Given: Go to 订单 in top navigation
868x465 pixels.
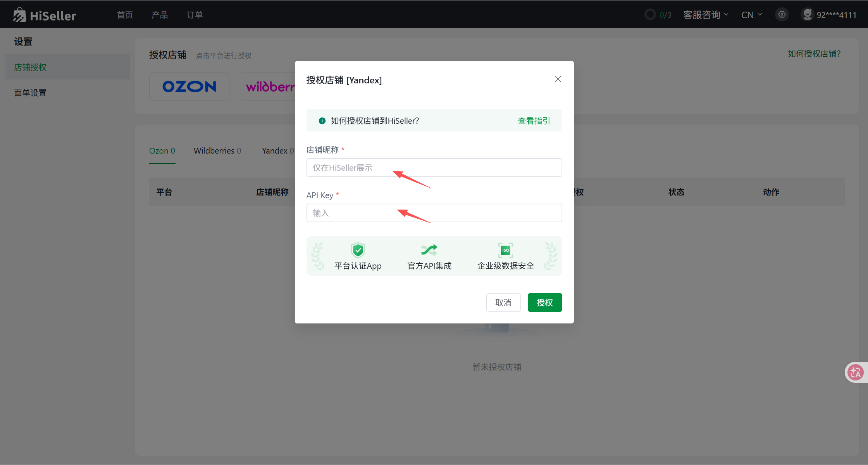Looking at the screenshot, I should [195, 15].
